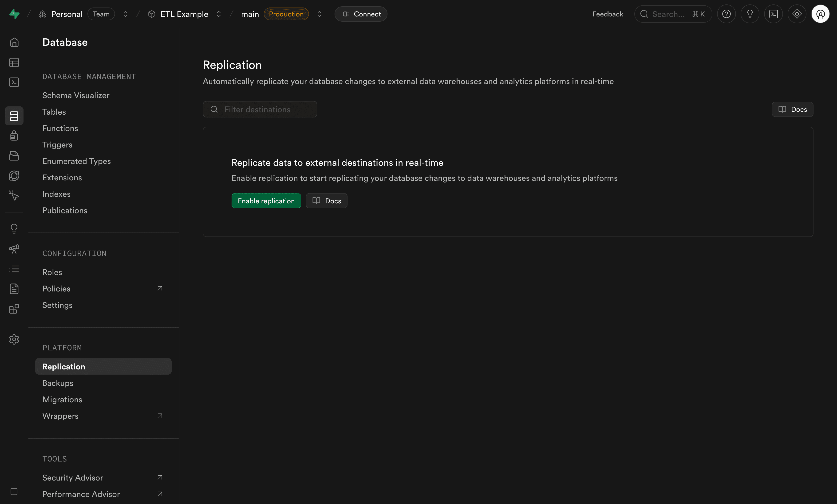Open Project Settings gear icon
This screenshot has width=837, height=504.
pos(14,339)
